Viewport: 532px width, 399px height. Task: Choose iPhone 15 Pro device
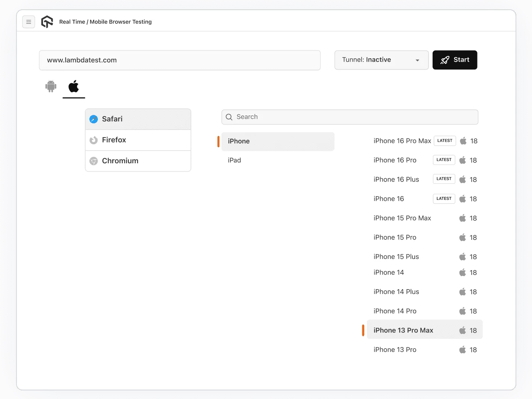click(395, 238)
